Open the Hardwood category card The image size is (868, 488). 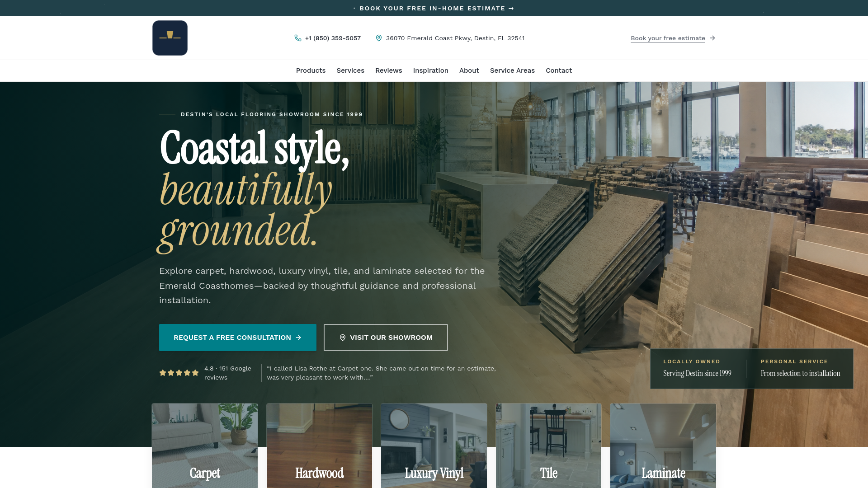[319, 446]
